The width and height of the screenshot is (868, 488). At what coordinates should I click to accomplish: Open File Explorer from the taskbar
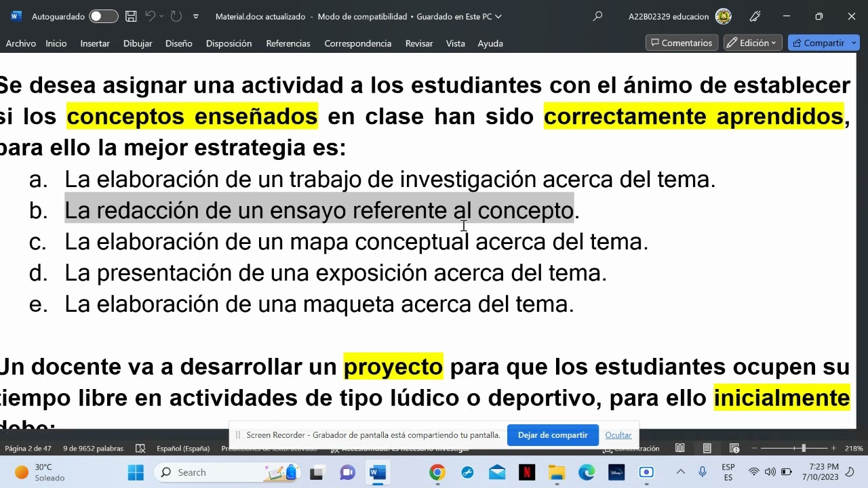pos(557,472)
